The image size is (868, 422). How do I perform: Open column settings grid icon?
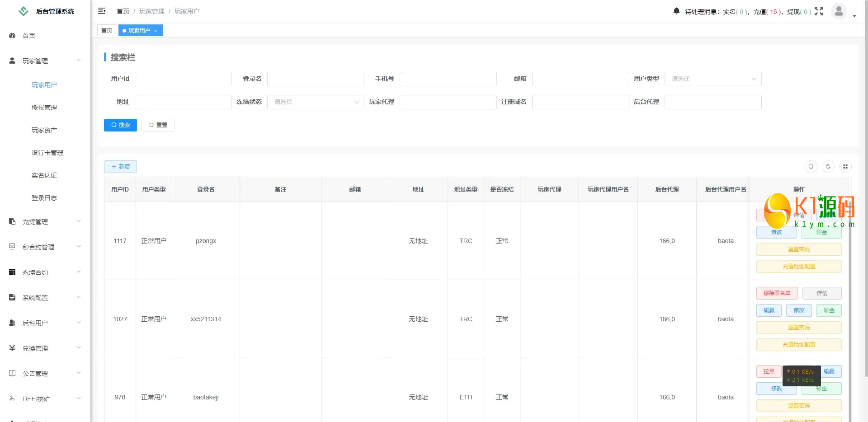[x=845, y=167]
